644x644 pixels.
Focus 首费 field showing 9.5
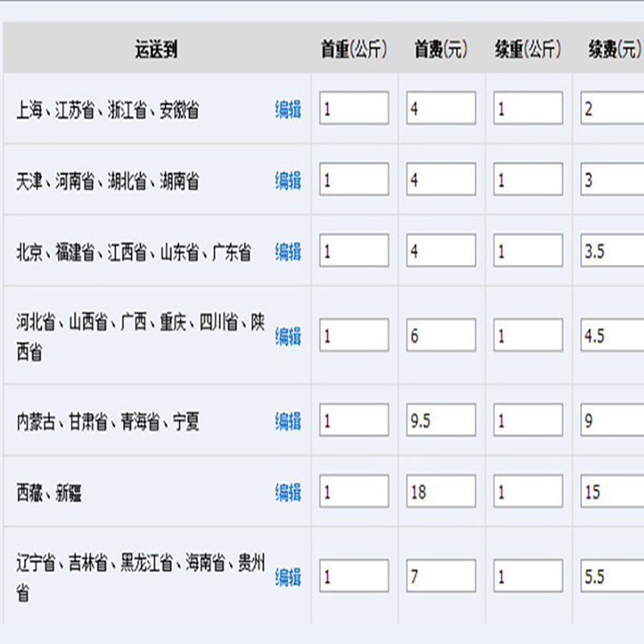point(441,420)
